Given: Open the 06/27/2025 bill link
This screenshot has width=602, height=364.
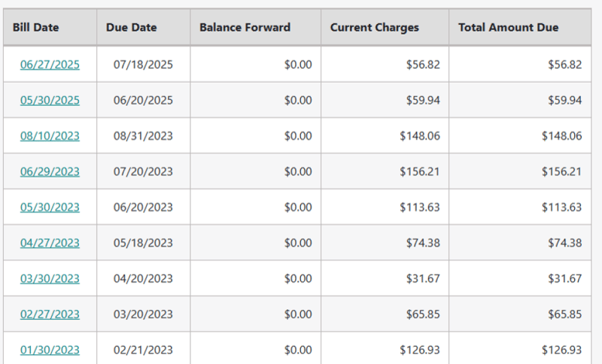Looking at the screenshot, I should [50, 65].
